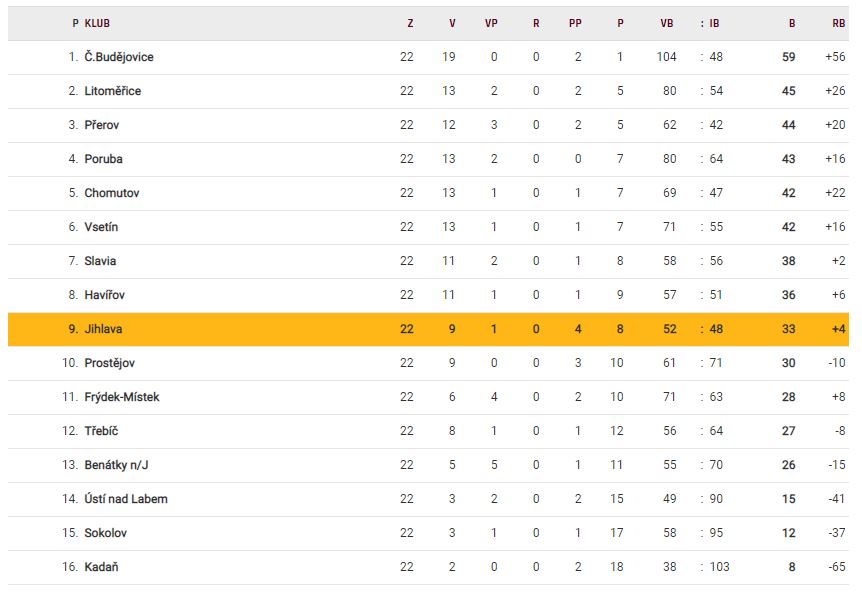Open the Prostějov club link
Viewport: 862px width, 593px height.
(109, 363)
